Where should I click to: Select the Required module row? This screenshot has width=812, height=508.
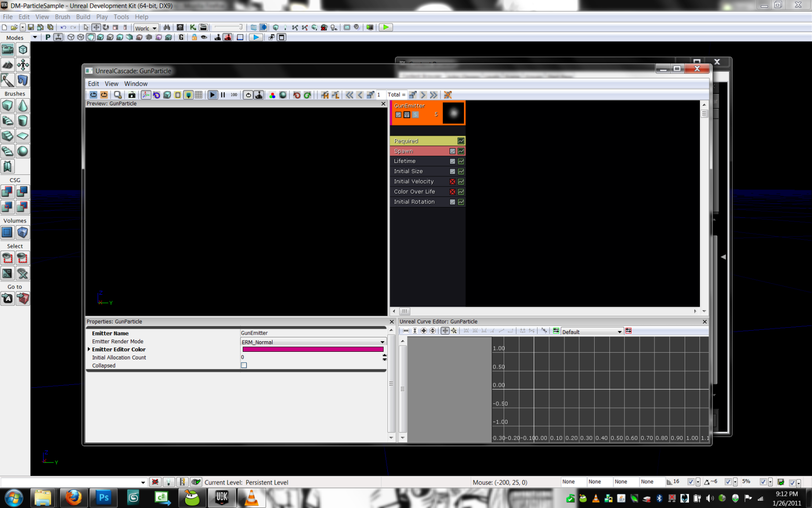[429, 141]
